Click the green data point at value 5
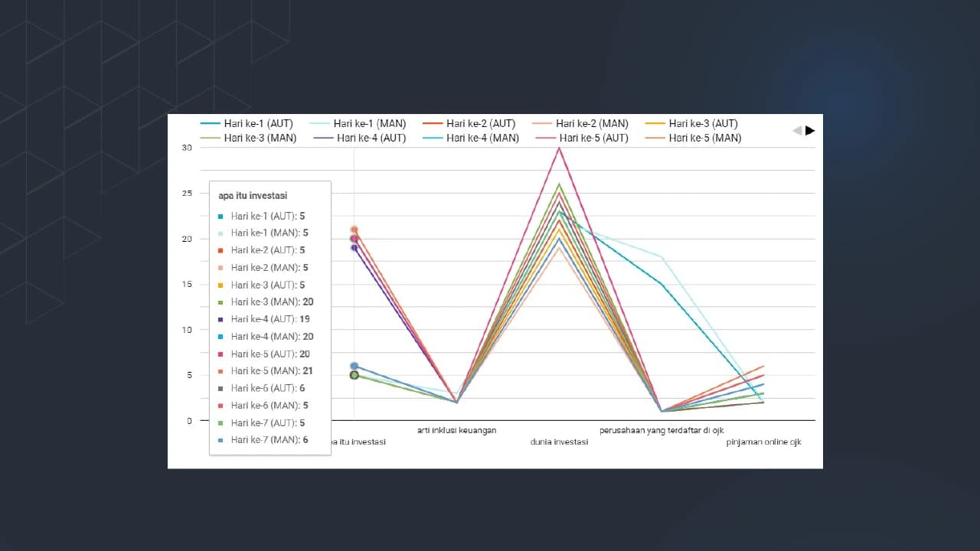Screen dimensions: 980x551 pos(354,375)
